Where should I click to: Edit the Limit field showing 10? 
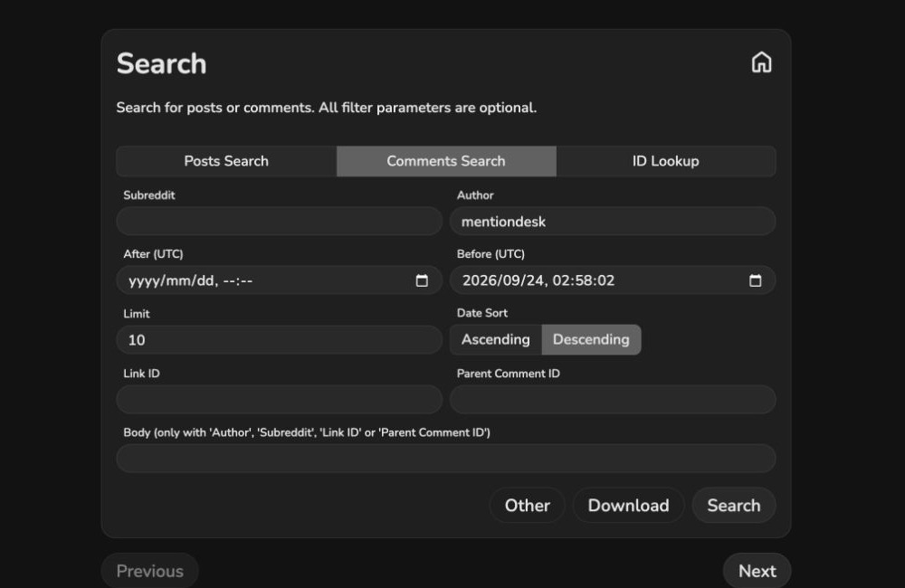(x=280, y=340)
